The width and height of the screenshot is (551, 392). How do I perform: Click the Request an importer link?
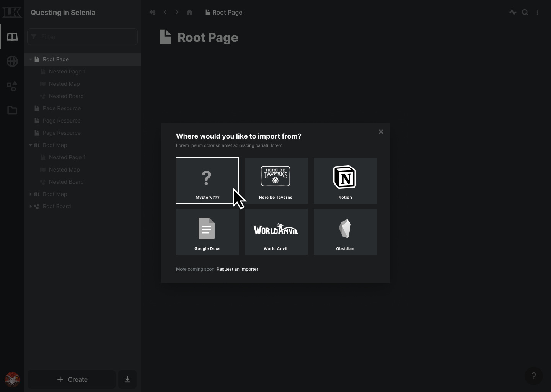[237, 269]
